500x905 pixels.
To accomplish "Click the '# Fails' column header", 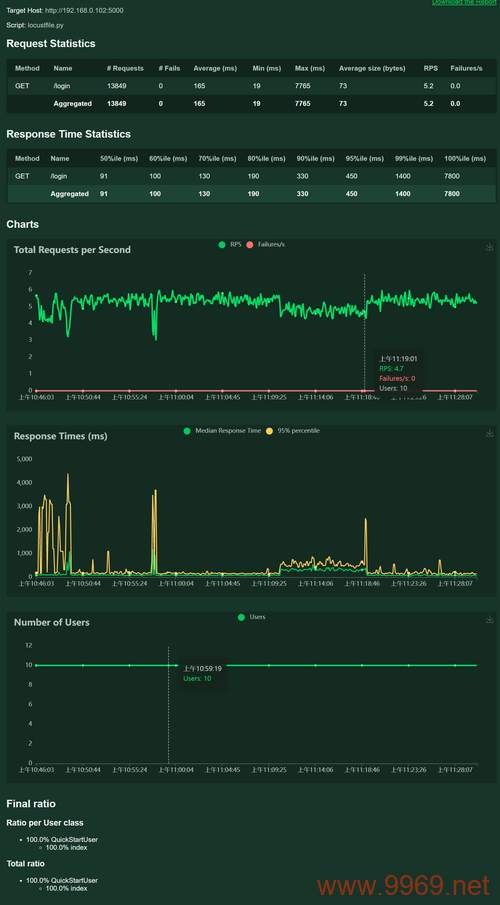I will (169, 68).
